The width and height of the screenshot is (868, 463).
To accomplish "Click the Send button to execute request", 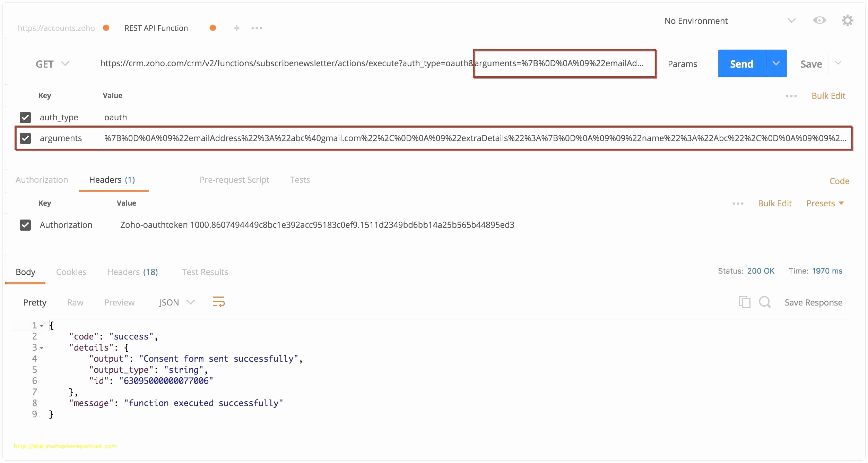I will pos(741,63).
